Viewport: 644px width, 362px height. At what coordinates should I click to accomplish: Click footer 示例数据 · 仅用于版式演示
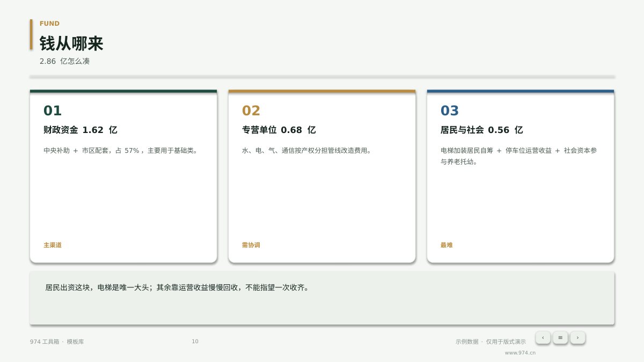pos(491,342)
